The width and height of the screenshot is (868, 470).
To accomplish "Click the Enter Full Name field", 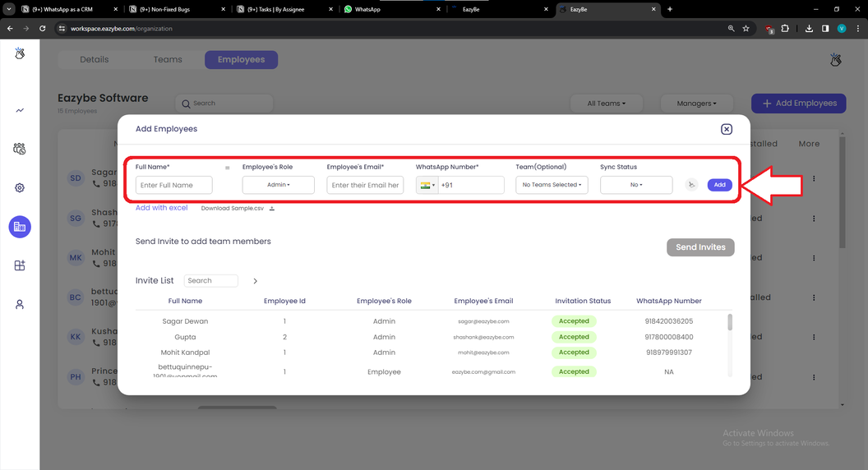I will pos(173,185).
